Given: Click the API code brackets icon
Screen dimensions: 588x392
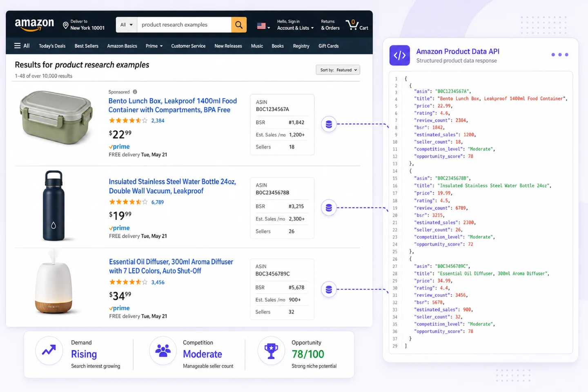Looking at the screenshot, I should pos(399,56).
